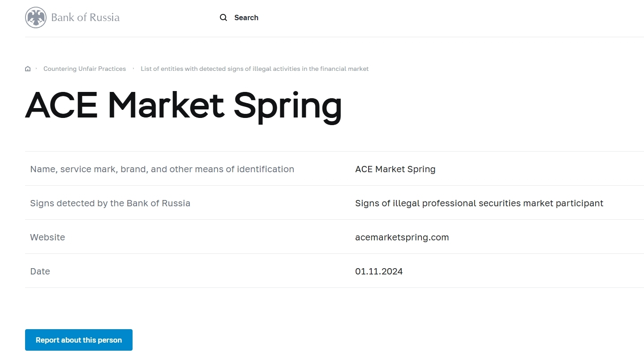The width and height of the screenshot is (644, 361).
Task: Select the 'Name, service mark, brand' row label
Action: pyautogui.click(x=162, y=169)
